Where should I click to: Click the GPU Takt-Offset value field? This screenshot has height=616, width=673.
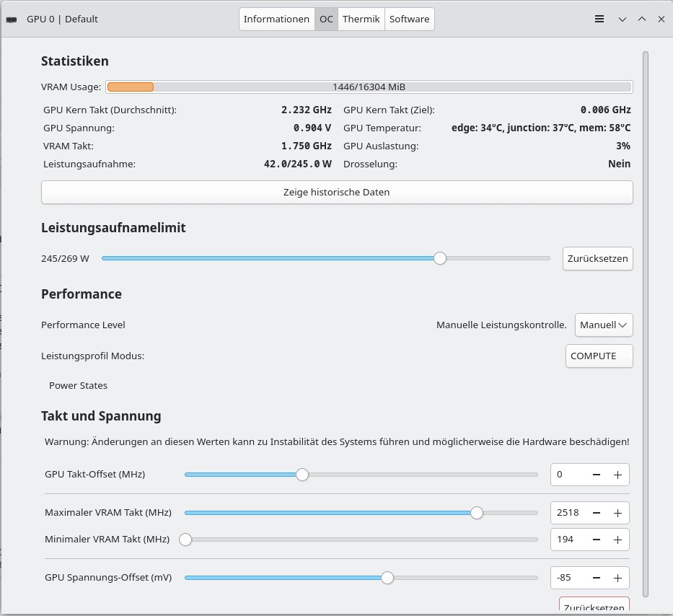click(x=570, y=475)
